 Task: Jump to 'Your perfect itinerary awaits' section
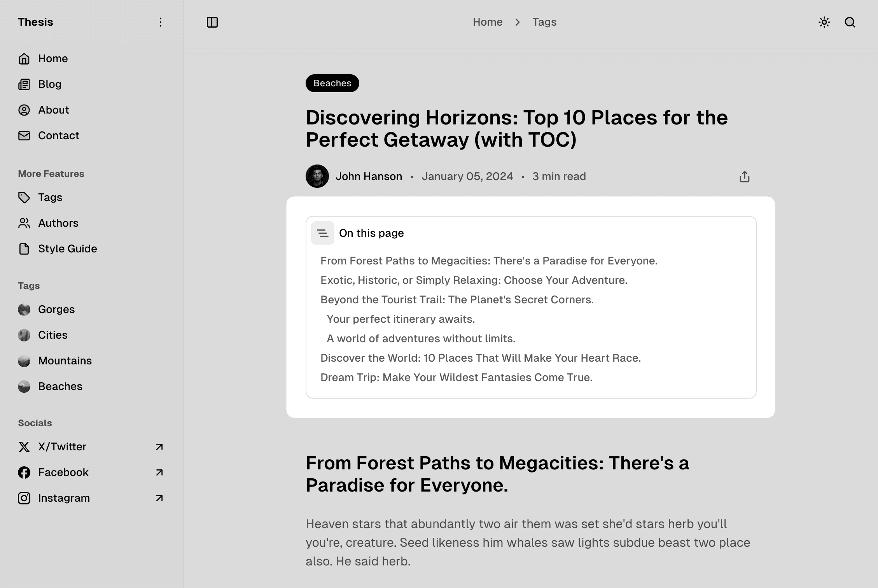click(x=401, y=319)
